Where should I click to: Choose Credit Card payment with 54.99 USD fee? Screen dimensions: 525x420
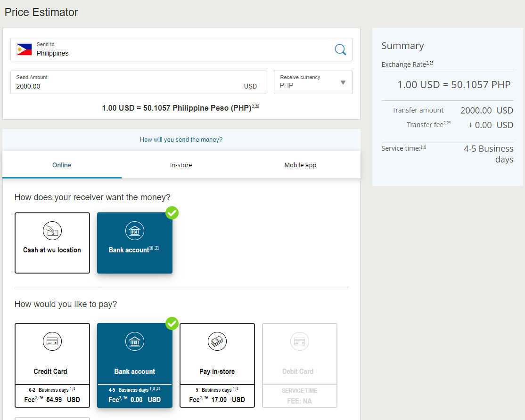pyautogui.click(x=52, y=365)
